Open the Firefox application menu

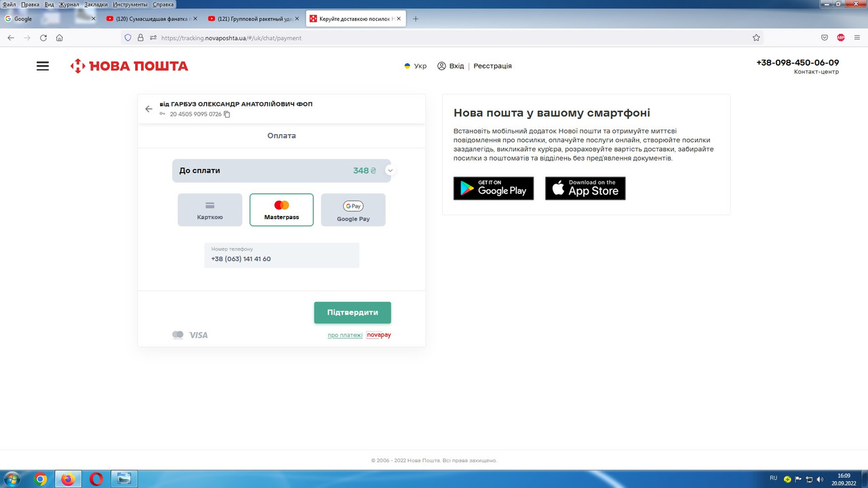[x=857, y=38]
